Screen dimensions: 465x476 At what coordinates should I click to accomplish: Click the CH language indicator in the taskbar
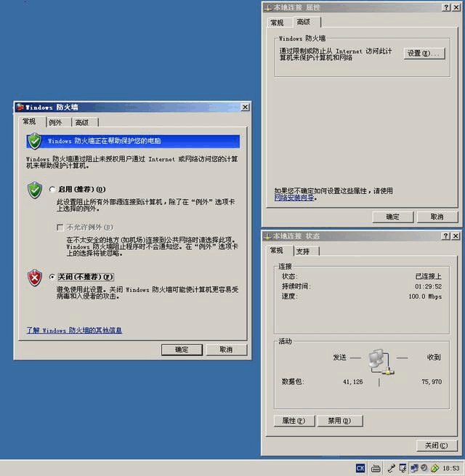[x=360, y=468]
